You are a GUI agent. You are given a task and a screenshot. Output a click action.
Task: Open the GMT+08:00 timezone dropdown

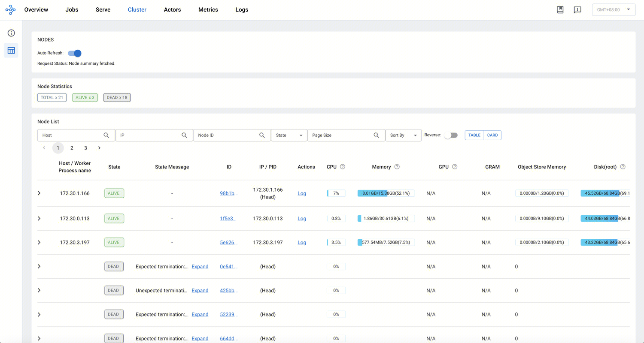click(x=614, y=9)
